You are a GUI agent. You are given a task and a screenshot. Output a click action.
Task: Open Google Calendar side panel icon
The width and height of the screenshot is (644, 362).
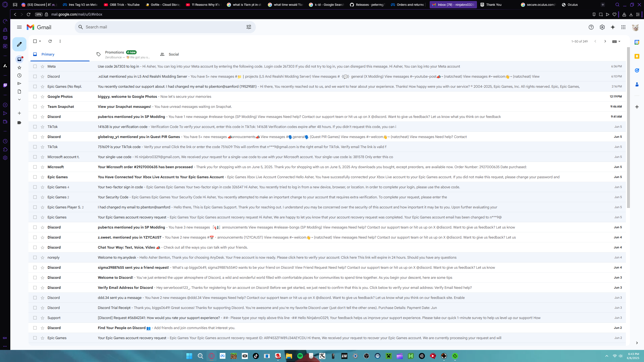pyautogui.click(x=637, y=42)
